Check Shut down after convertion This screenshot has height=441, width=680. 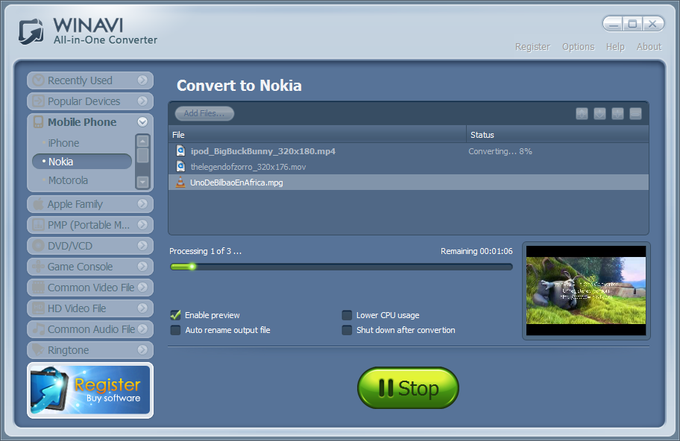point(347,330)
